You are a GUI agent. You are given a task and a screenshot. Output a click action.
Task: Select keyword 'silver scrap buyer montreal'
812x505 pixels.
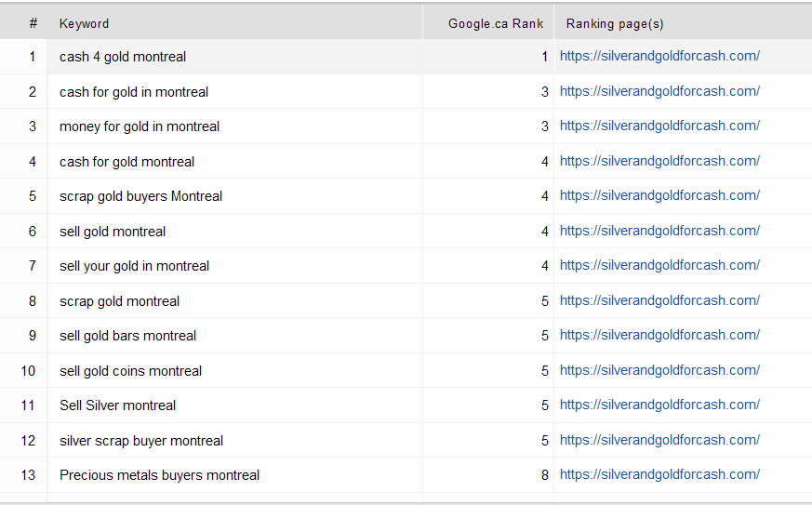click(x=141, y=441)
